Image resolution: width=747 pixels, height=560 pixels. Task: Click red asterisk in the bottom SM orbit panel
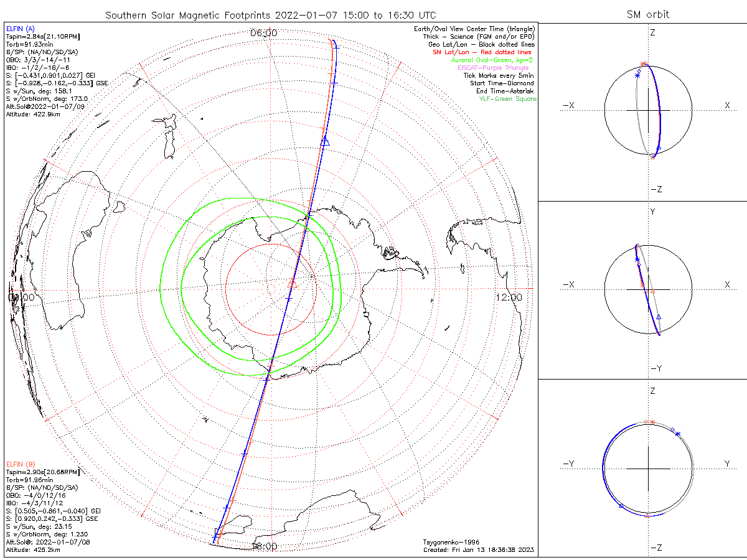[652, 422]
